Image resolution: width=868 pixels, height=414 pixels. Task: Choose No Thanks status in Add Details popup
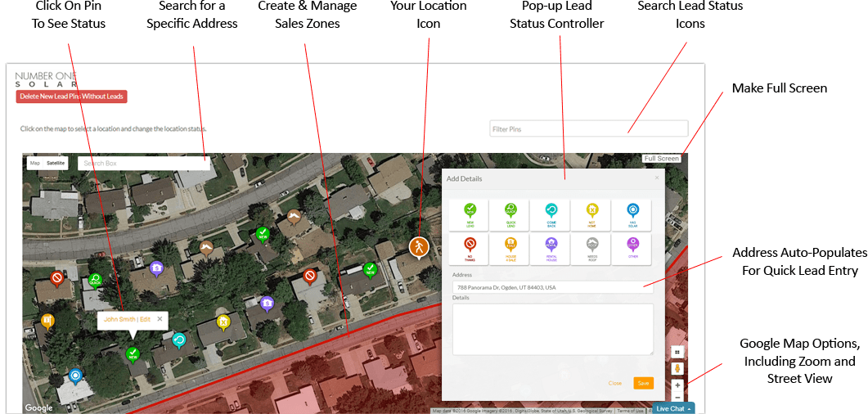(x=470, y=249)
